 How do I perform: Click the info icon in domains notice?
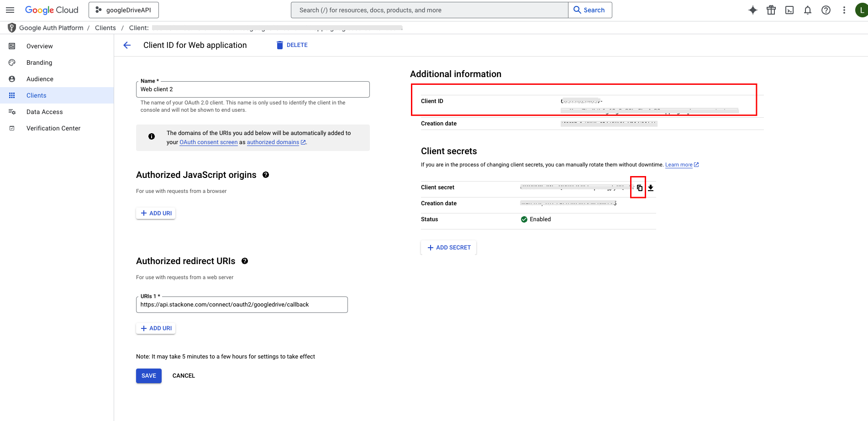152,136
